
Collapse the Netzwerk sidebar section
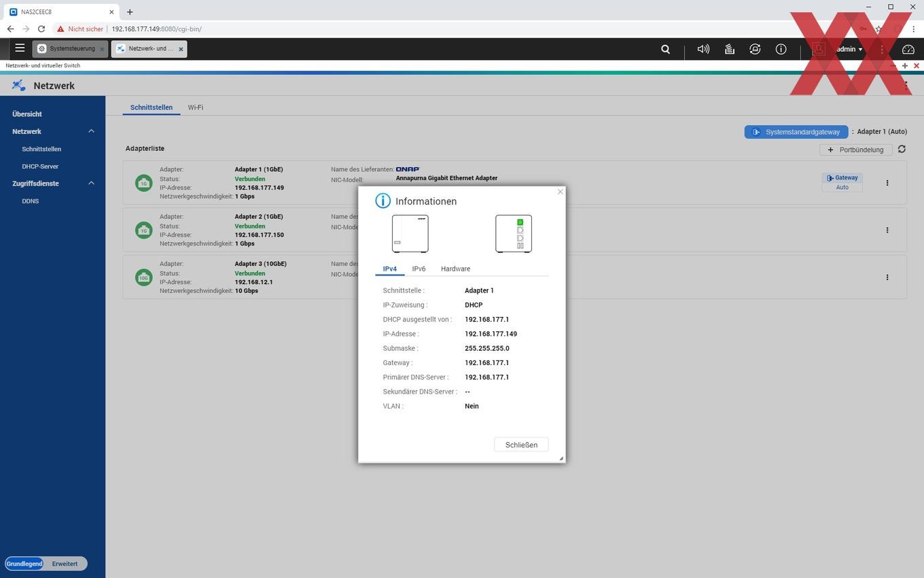click(91, 131)
